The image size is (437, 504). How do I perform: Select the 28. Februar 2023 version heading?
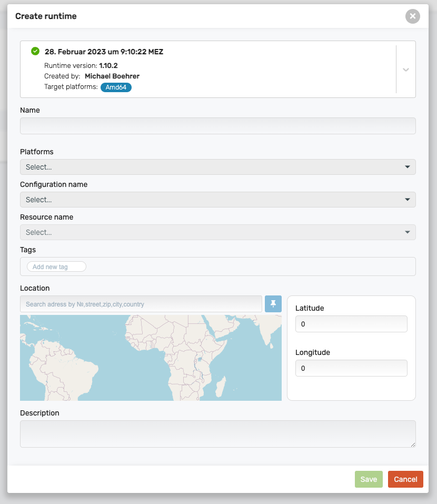[104, 52]
